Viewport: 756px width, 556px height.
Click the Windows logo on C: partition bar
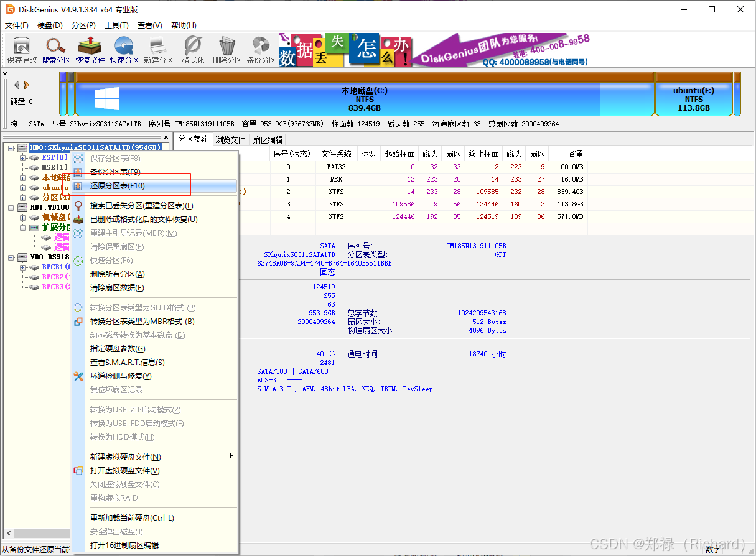point(107,100)
